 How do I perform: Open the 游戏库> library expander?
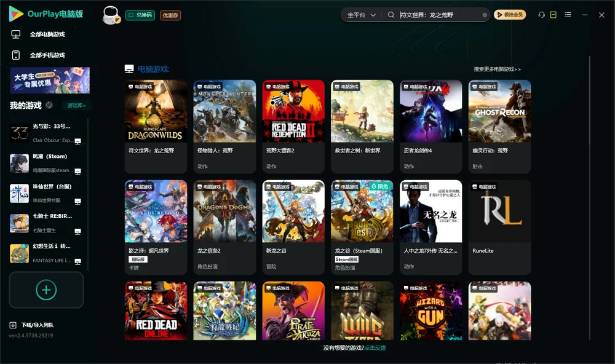[76, 105]
